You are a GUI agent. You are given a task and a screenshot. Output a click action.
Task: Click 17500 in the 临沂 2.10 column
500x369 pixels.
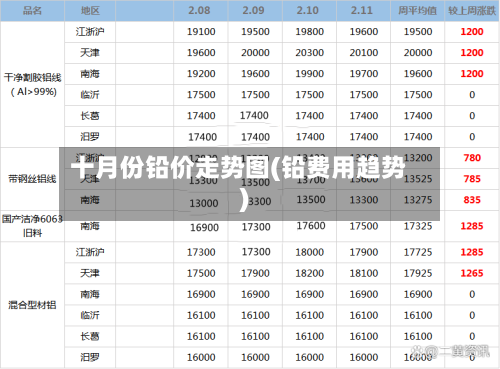point(310,95)
